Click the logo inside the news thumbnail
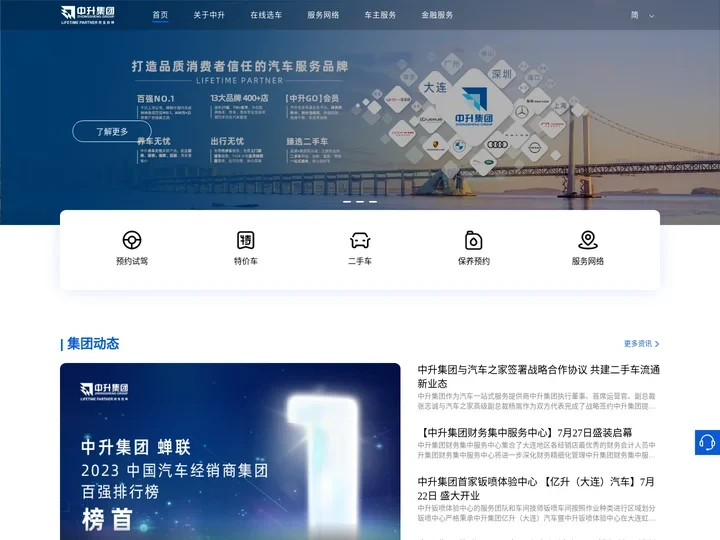The width and height of the screenshot is (720, 540). 104,391
